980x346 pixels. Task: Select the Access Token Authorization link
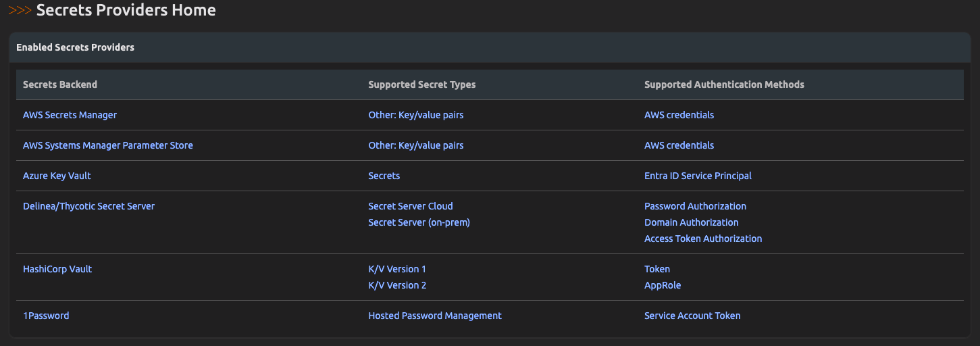click(703, 239)
